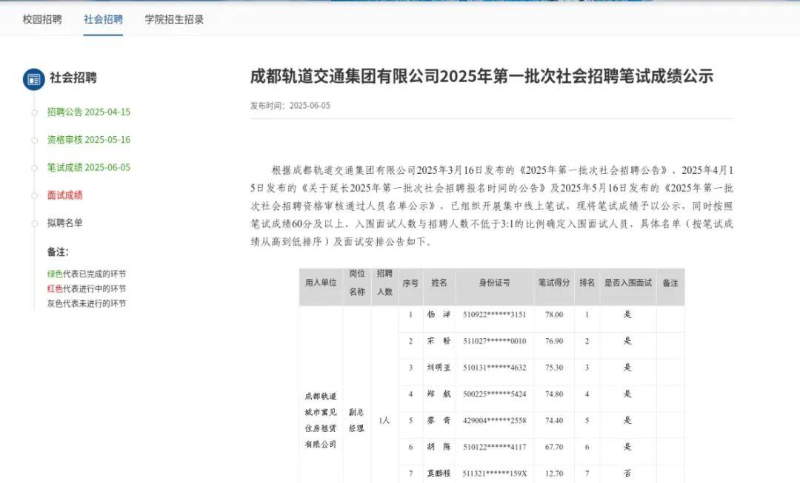Image resolution: width=800 pixels, height=483 pixels.
Task: Click the score 67.70
Action: tap(554, 447)
